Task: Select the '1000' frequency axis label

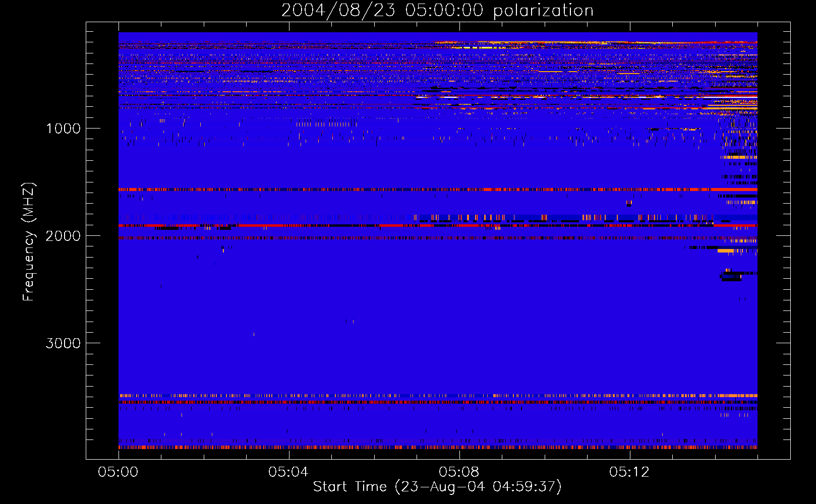Action: click(x=63, y=129)
